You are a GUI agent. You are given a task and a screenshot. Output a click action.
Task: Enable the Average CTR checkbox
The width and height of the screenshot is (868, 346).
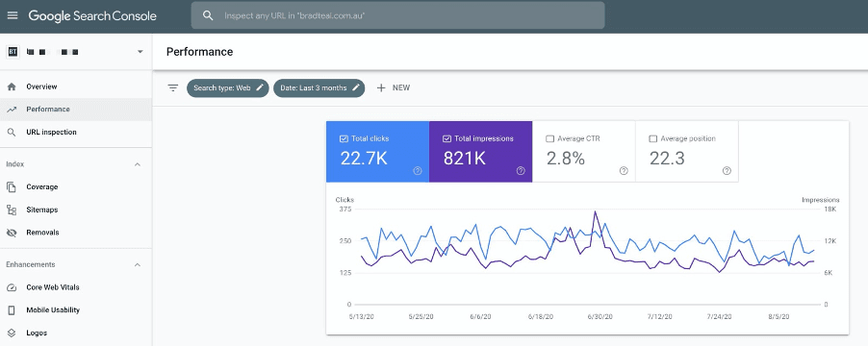550,138
